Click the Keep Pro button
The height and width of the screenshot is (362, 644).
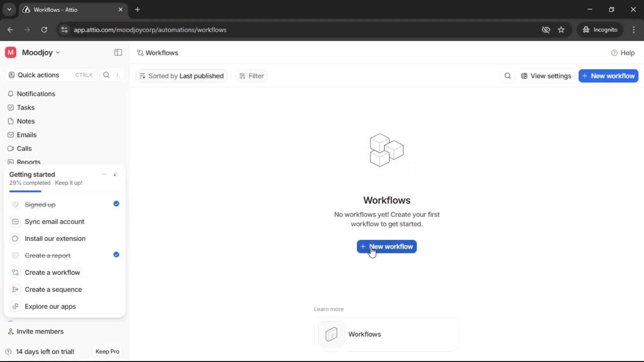(107, 352)
